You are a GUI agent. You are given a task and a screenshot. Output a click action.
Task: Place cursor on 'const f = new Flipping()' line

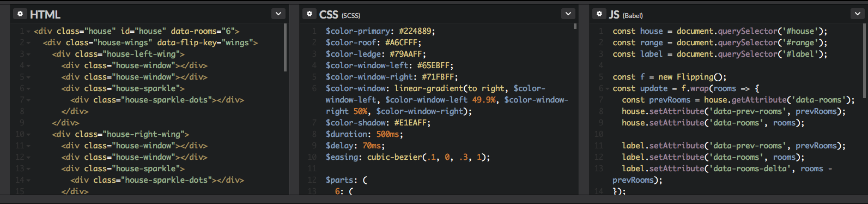pyautogui.click(x=669, y=77)
